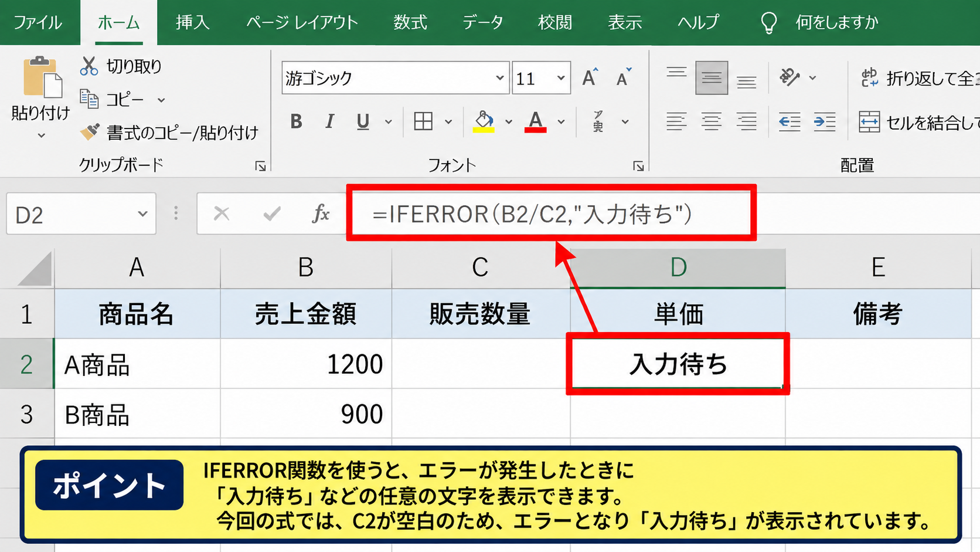Select cell B2 containing 1200
The height and width of the screenshot is (552, 980).
coord(306,364)
